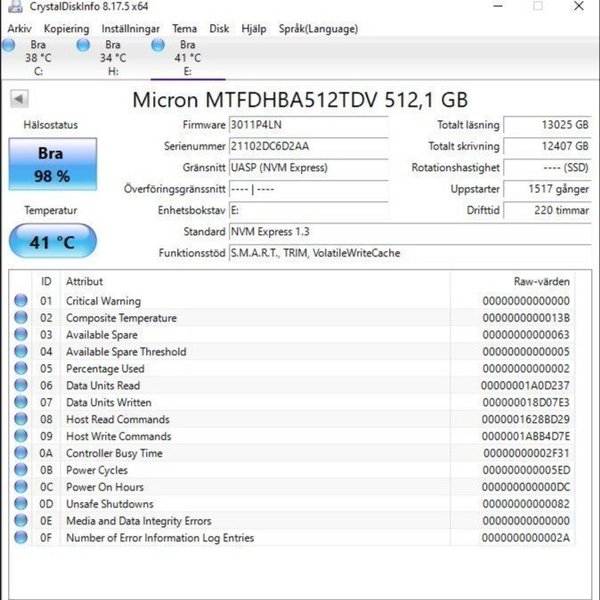The width and height of the screenshot is (600, 600).
Task: Click the status orb for Available Spare Threshold
Action: (x=21, y=351)
